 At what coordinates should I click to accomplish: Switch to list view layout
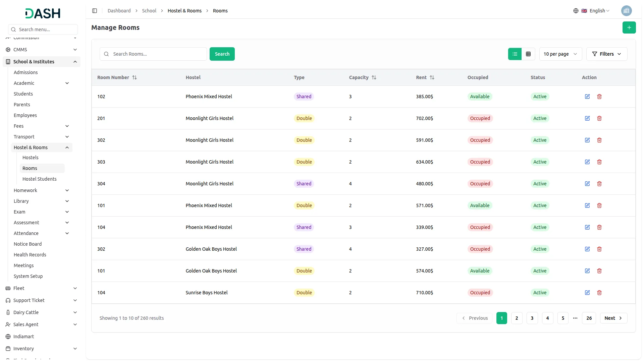(x=515, y=54)
